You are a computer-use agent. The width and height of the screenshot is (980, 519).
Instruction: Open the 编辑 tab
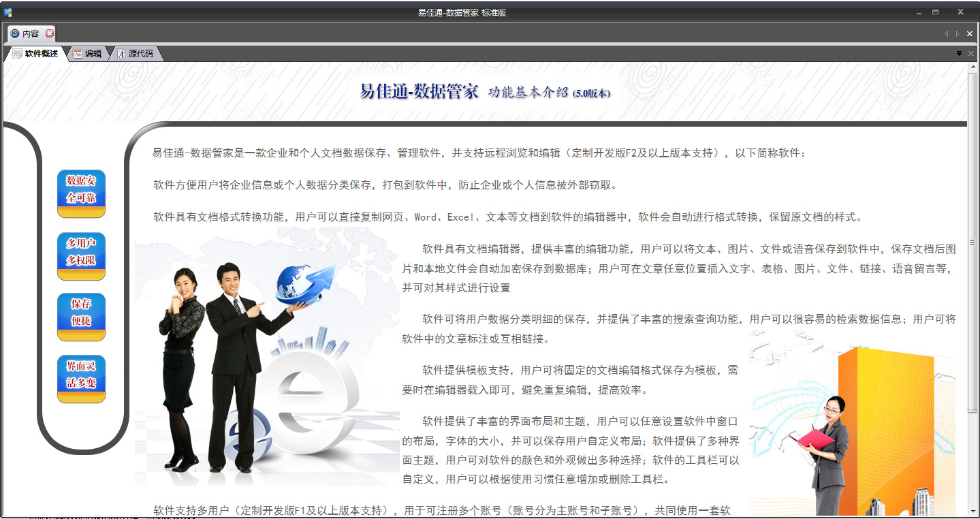[x=89, y=54]
